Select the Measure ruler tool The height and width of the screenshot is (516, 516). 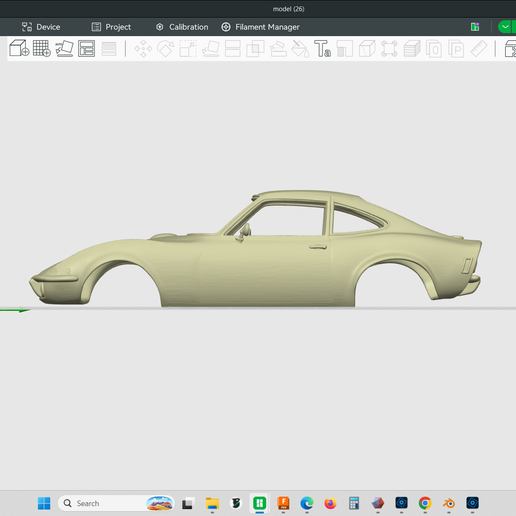[479, 49]
